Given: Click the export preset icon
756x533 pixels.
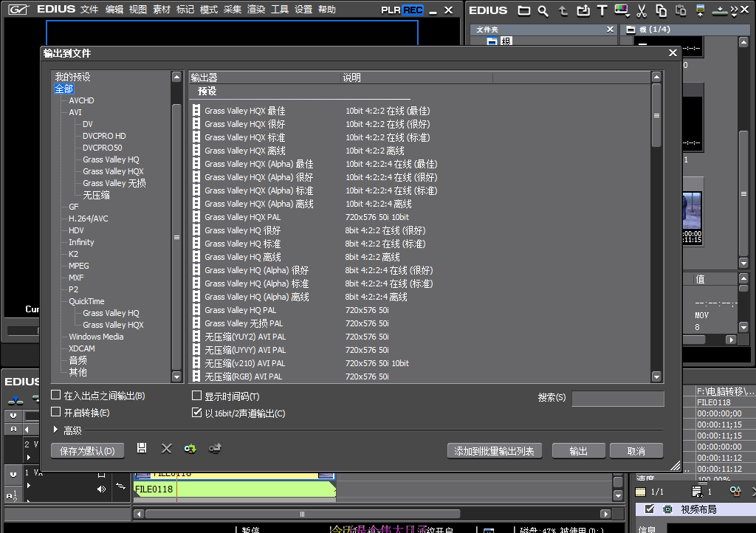Looking at the screenshot, I should coord(215,448).
